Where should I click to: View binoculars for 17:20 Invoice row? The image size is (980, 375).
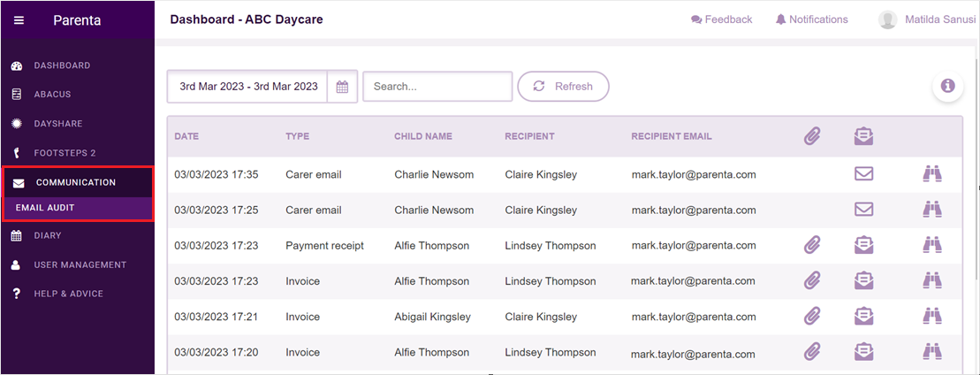pos(932,353)
